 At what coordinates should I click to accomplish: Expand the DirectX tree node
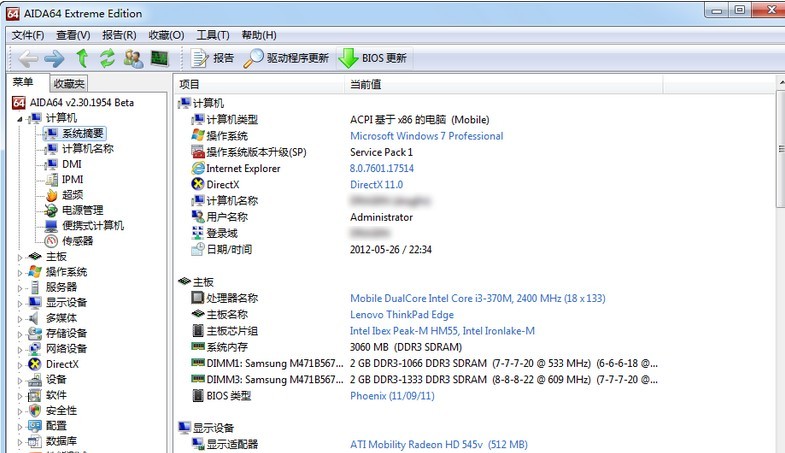(20, 365)
